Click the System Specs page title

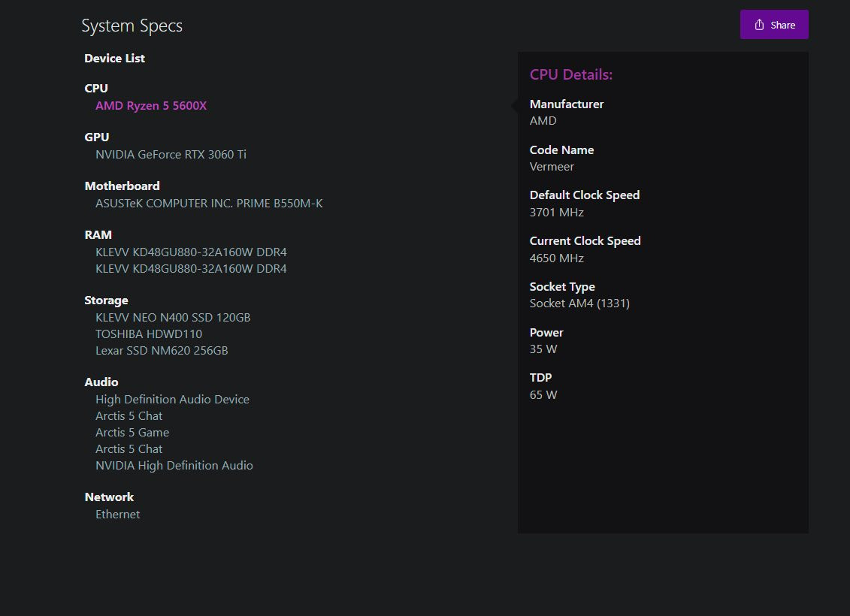point(132,26)
